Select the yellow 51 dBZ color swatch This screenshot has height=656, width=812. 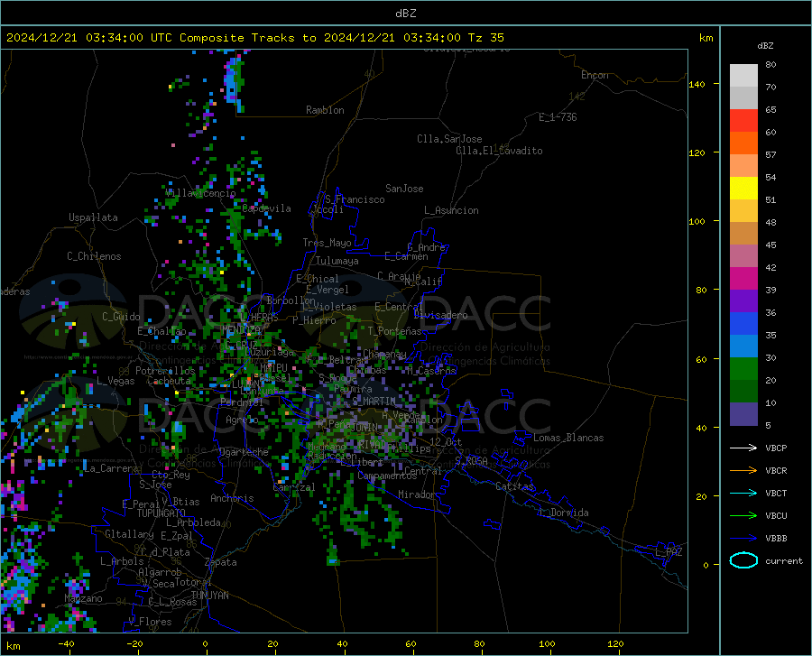coord(743,189)
